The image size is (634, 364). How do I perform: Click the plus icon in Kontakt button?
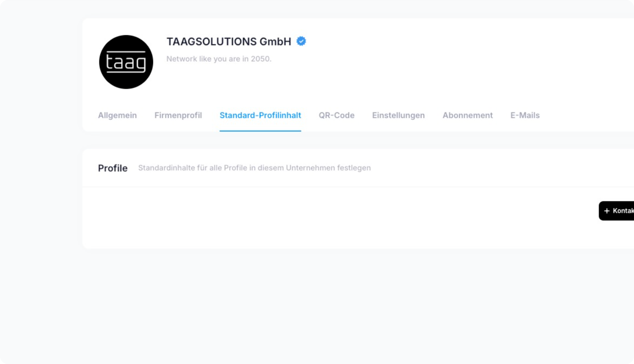[607, 211]
